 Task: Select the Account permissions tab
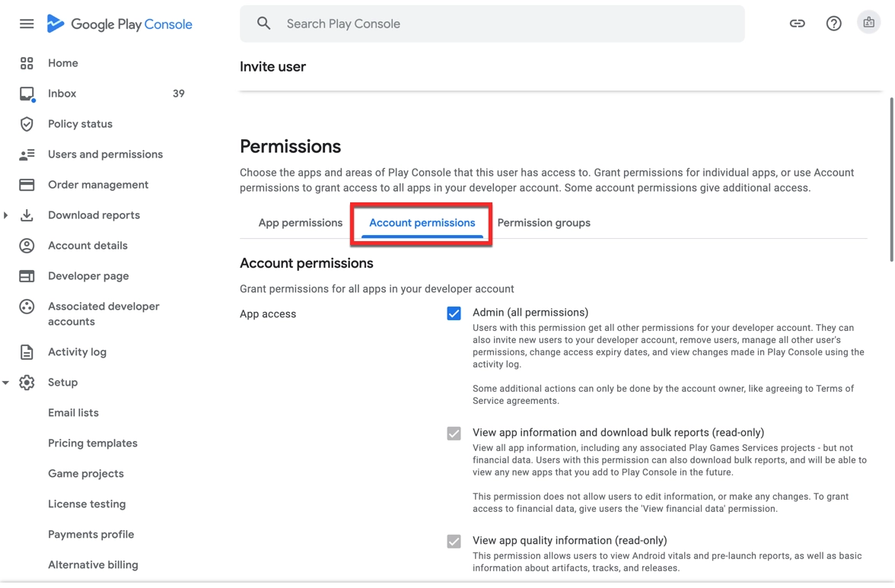[x=422, y=223]
